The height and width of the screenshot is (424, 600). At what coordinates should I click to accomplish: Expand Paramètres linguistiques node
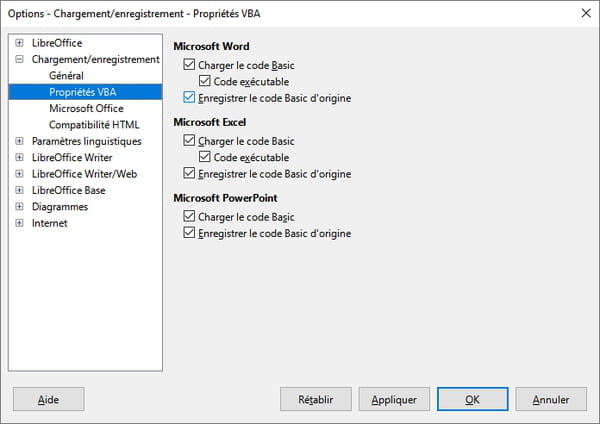click(x=19, y=141)
